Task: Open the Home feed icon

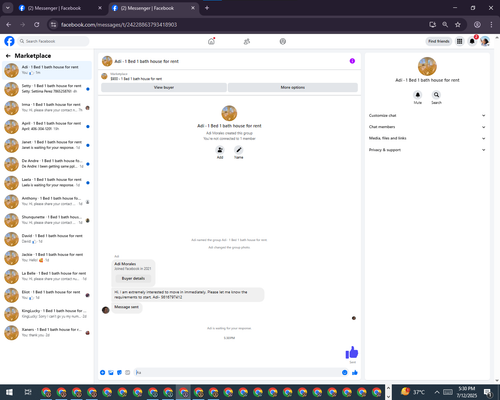Action: tap(211, 41)
